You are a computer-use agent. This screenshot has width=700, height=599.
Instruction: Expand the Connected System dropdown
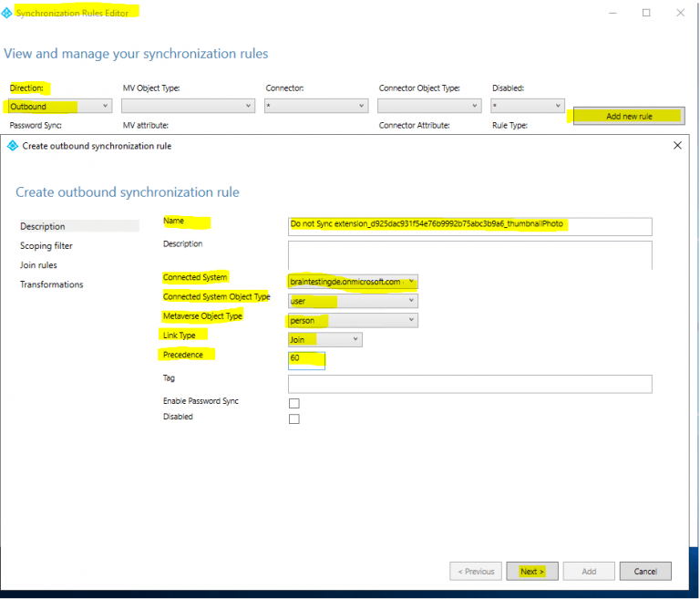point(353,282)
